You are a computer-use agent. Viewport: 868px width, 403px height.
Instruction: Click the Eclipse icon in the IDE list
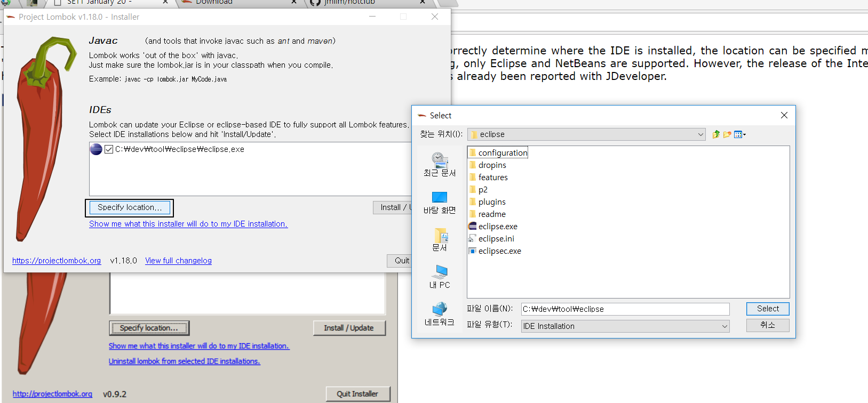point(96,149)
